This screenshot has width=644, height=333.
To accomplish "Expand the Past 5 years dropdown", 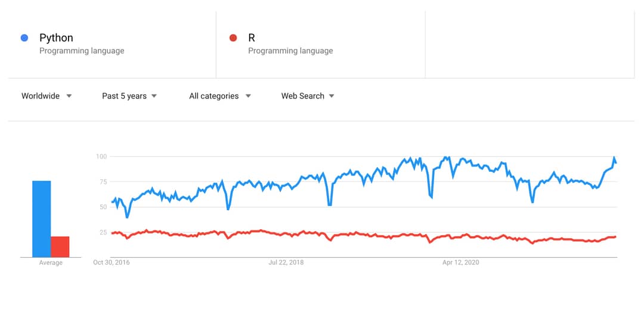I will pyautogui.click(x=129, y=96).
